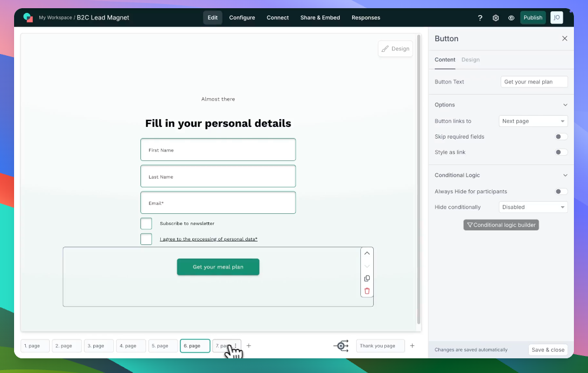This screenshot has width=588, height=373.
Task: Collapse the Conditional Logic section
Action: 565,175
